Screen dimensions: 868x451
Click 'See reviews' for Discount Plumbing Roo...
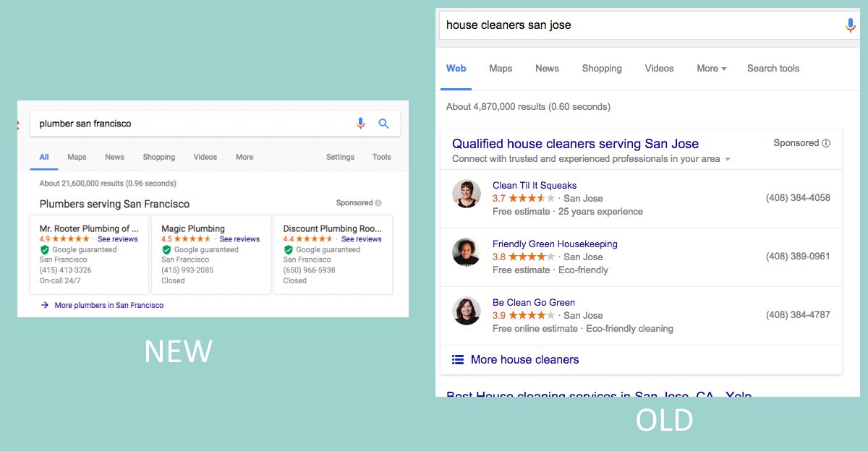pyautogui.click(x=361, y=239)
